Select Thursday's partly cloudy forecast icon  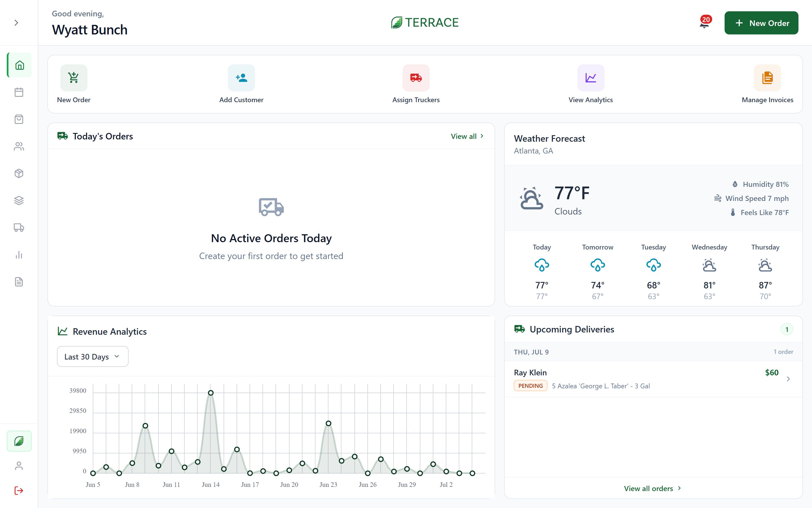tap(765, 265)
